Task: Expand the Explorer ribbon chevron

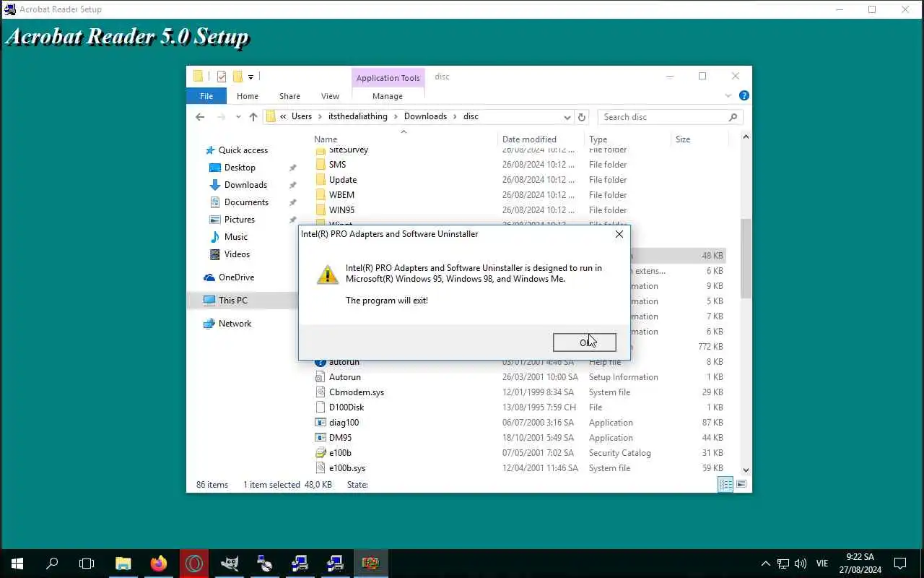Action: [728, 96]
